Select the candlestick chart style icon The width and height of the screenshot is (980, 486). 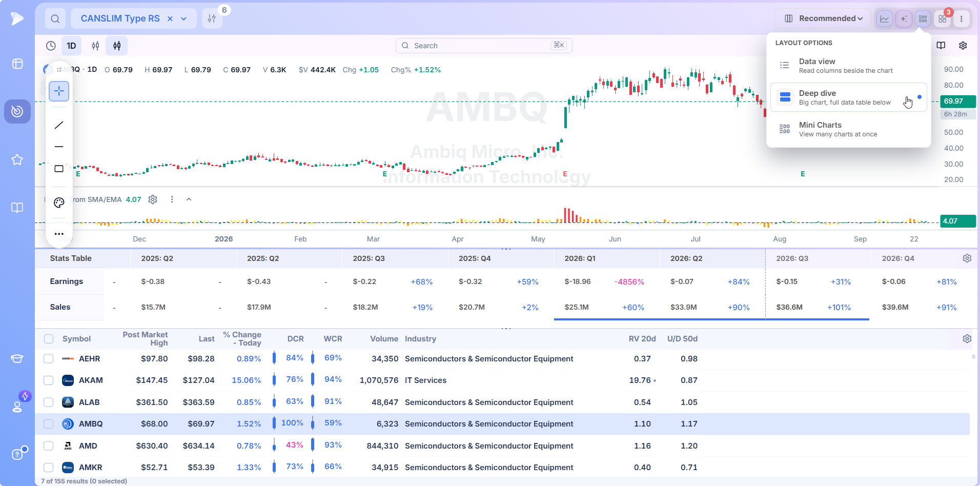click(x=117, y=46)
